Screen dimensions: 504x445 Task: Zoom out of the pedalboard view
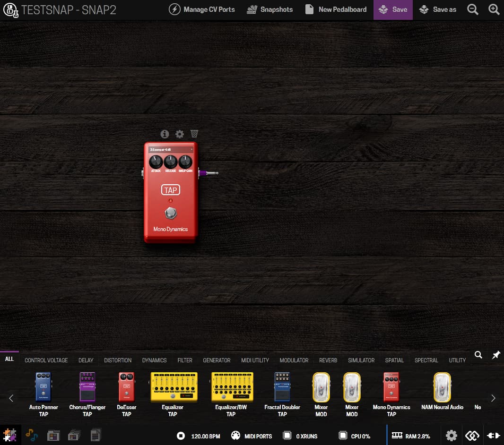472,9
